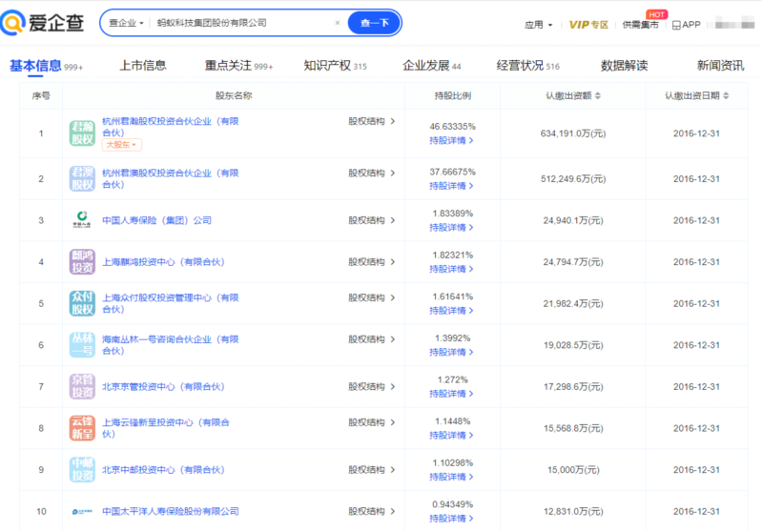763x532 pixels.
Task: Click the 云锋新呈 shareholder logo icon
Action: (x=82, y=428)
